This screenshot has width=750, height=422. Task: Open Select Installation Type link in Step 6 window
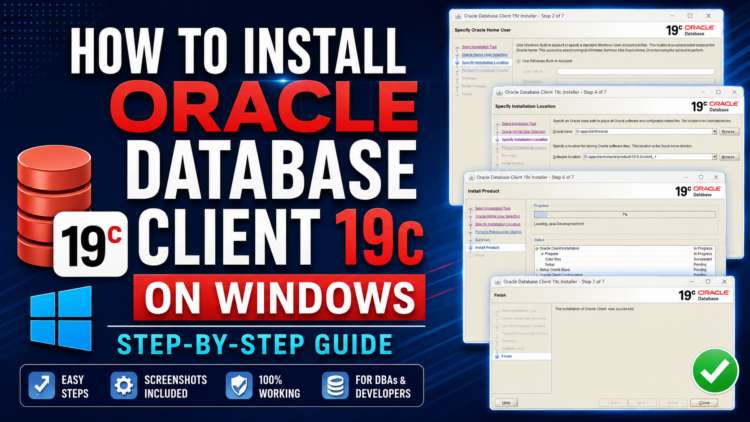pos(493,209)
